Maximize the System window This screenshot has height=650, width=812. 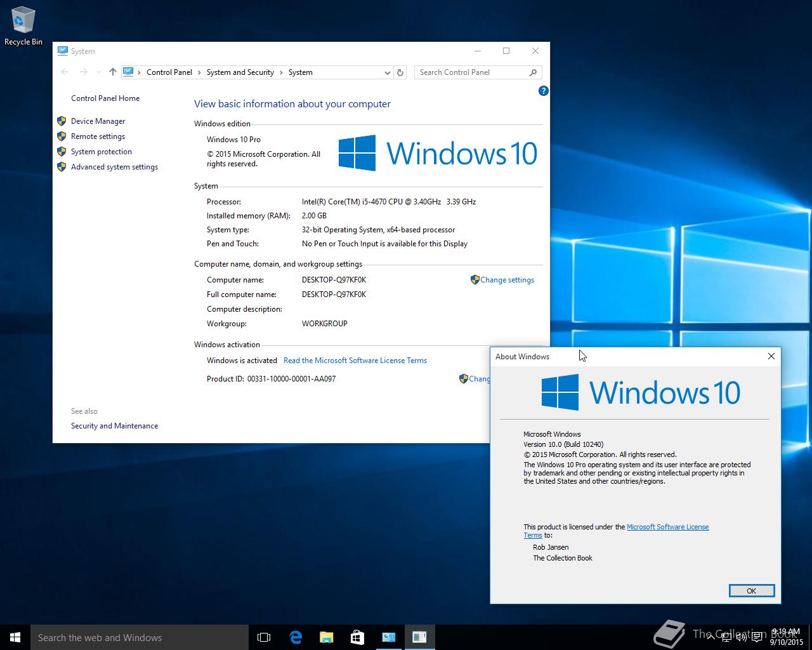point(506,51)
